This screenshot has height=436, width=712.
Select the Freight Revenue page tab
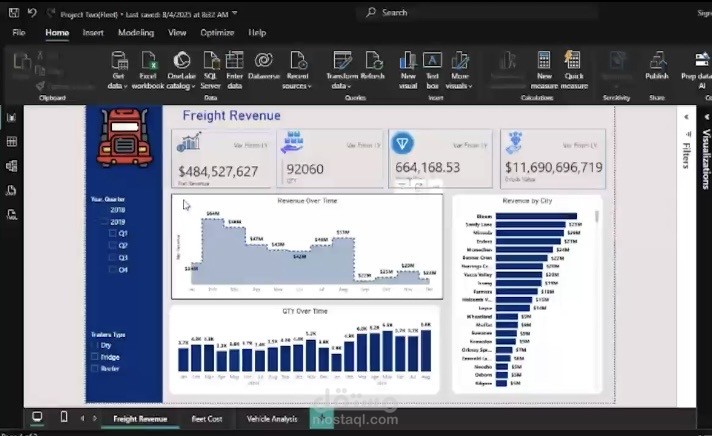click(140, 419)
